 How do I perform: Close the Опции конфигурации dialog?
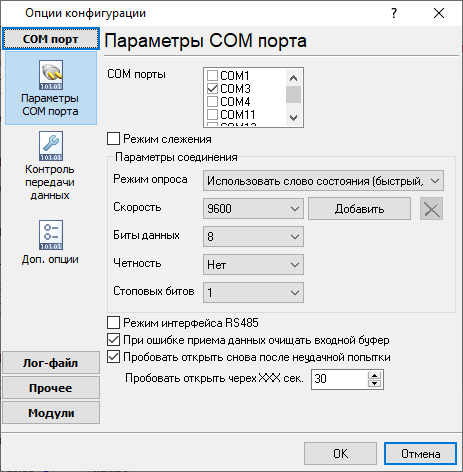(x=439, y=13)
